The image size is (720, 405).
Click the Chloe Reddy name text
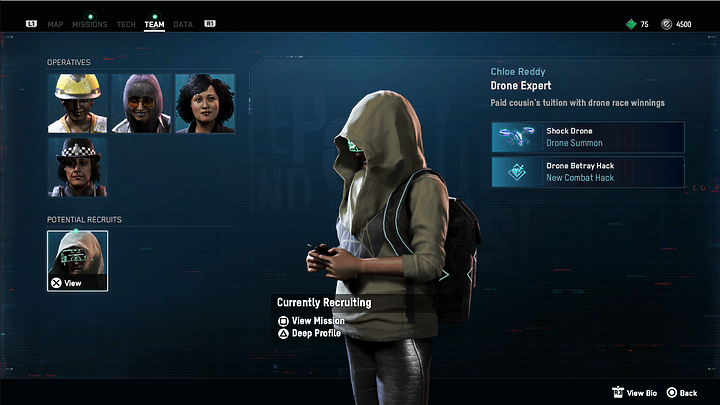click(518, 72)
